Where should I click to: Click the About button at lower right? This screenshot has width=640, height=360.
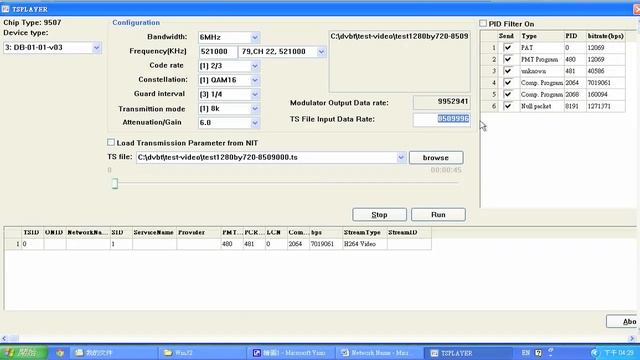tap(623, 321)
